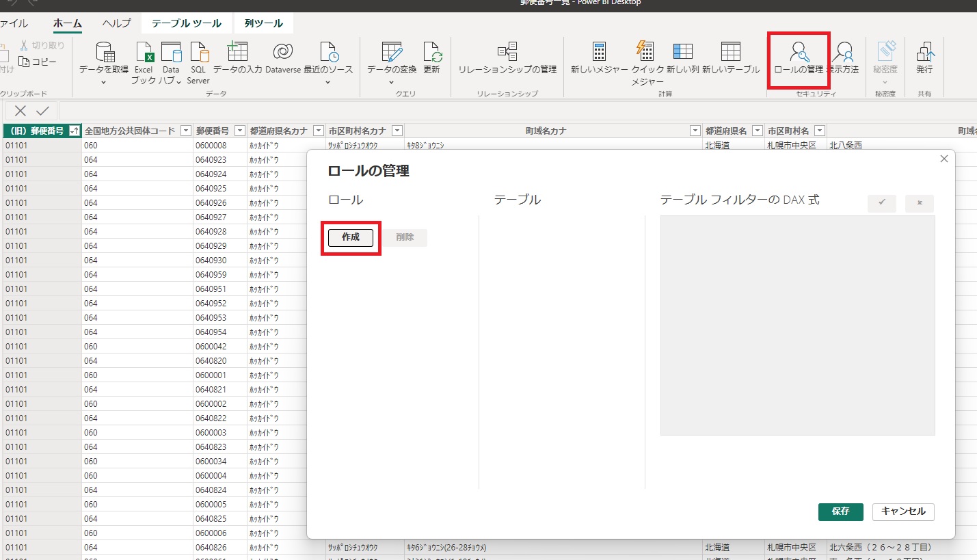Expand 最近のソース dropdown arrow

coord(328,83)
